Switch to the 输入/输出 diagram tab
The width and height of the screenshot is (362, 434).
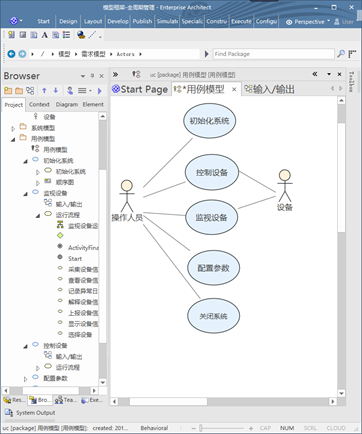pyautogui.click(x=269, y=89)
